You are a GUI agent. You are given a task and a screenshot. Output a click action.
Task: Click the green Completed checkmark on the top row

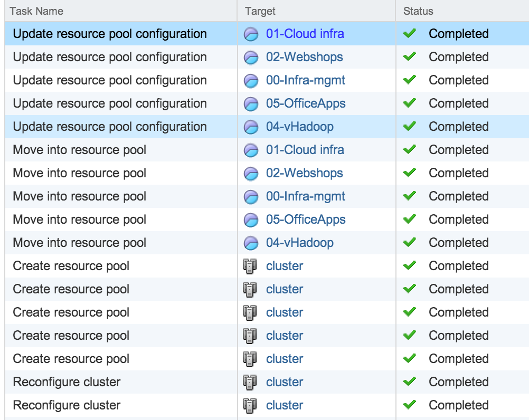pyautogui.click(x=409, y=34)
